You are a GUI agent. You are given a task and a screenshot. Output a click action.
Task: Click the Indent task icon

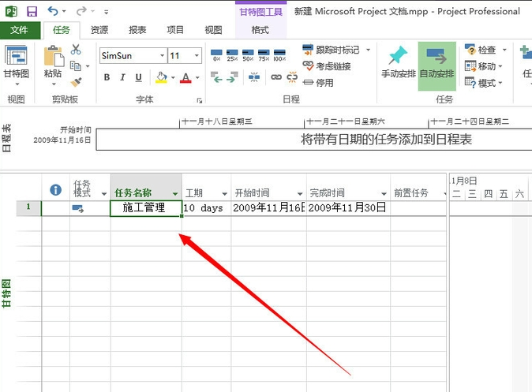tap(232, 77)
